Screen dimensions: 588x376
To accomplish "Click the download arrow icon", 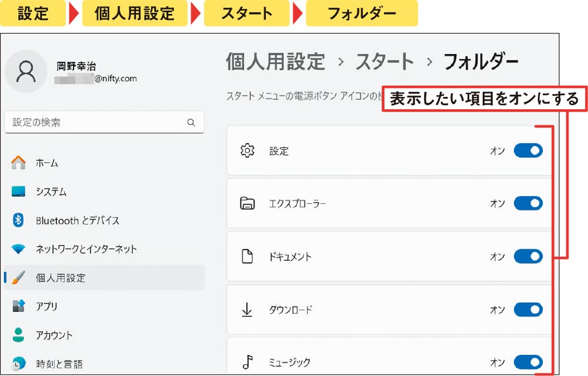I will click(x=247, y=310).
